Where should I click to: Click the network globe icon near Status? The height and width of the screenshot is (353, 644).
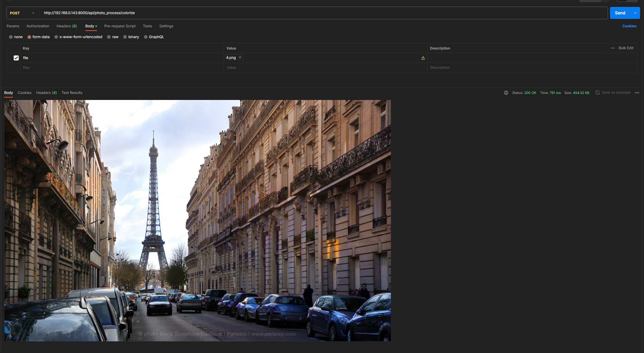506,93
